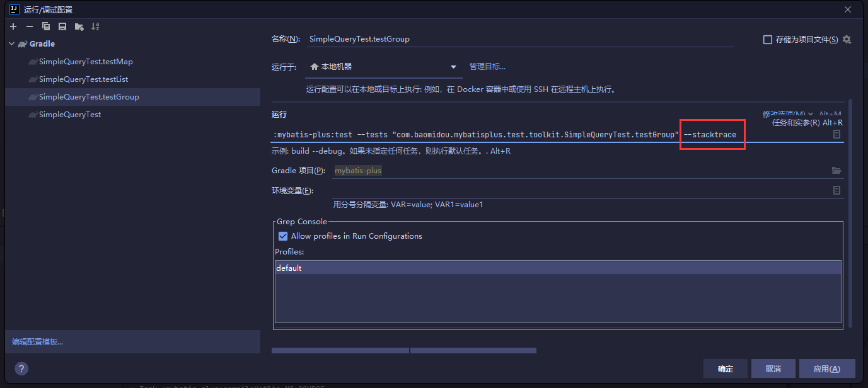Click the help question mark button

(x=21, y=368)
